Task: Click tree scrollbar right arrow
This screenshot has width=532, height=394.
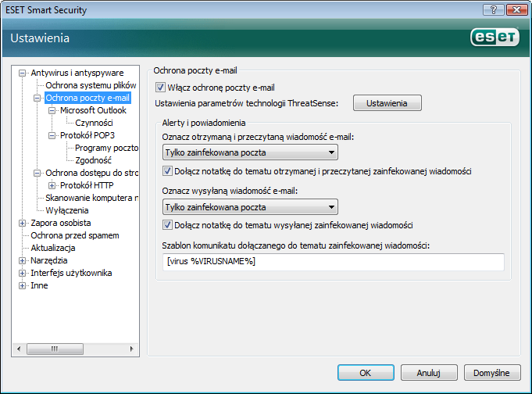Action: coord(132,349)
